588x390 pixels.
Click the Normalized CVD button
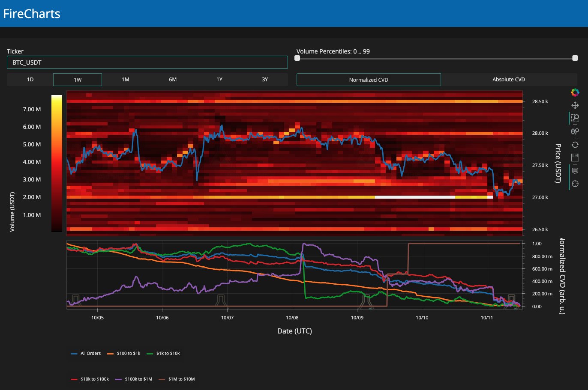pos(369,80)
